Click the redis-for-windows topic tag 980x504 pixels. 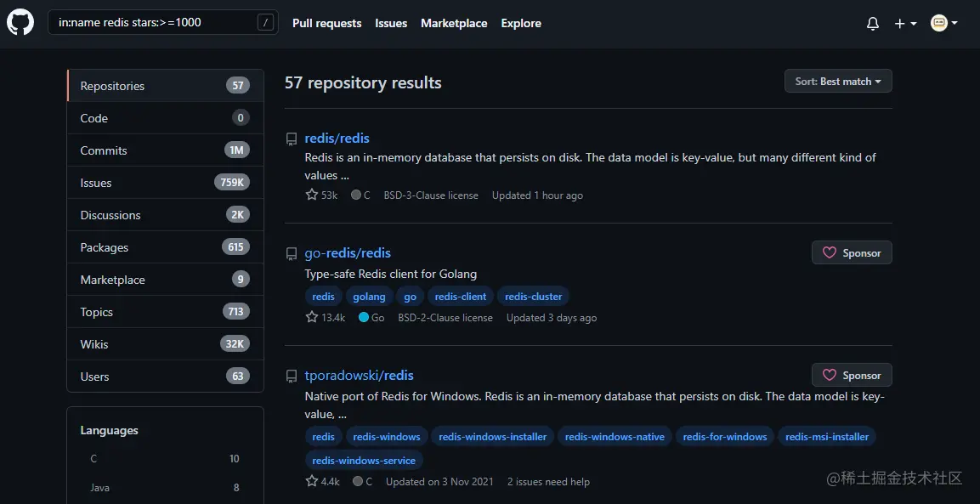[725, 437]
